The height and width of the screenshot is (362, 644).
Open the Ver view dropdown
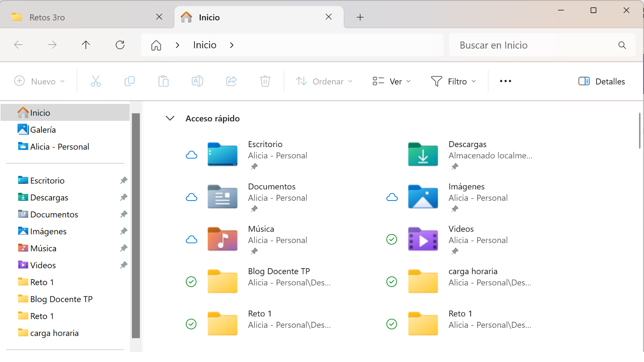[x=392, y=81]
